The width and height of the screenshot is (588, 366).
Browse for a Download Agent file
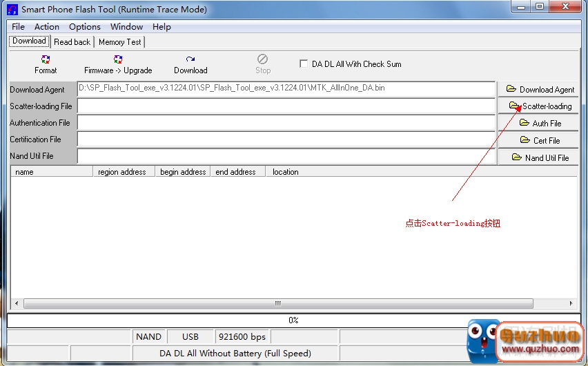coord(538,89)
